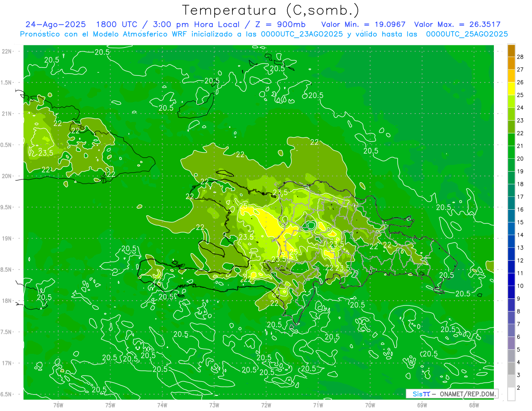Click the "Sis - ONAMET/REP.DOM." credit box

(452, 394)
